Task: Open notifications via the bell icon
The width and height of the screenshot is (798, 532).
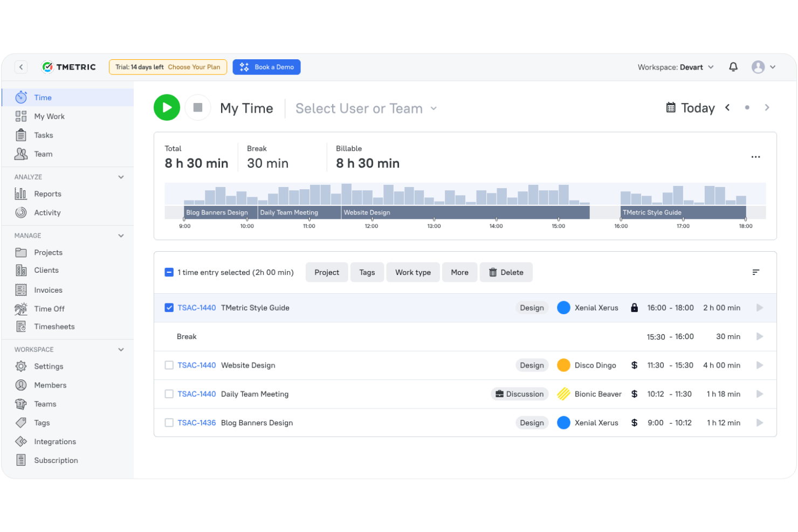Action: (x=733, y=67)
